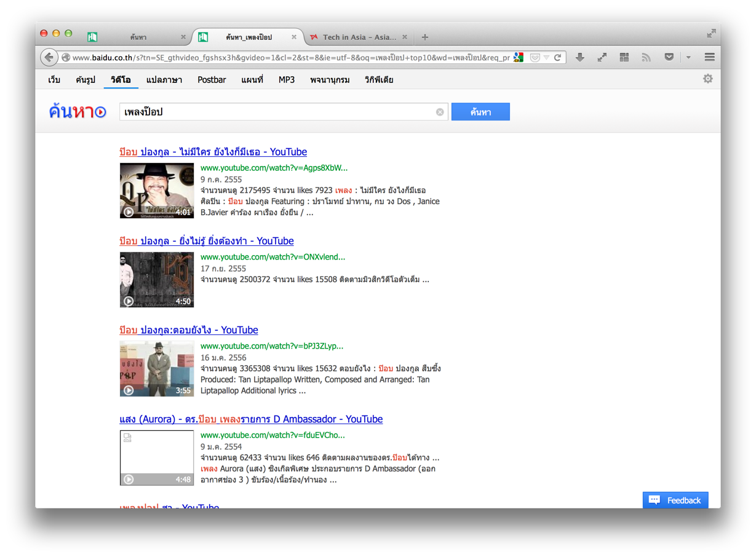Close the Tech in Asia tab
The image size is (756, 557).
(x=404, y=37)
